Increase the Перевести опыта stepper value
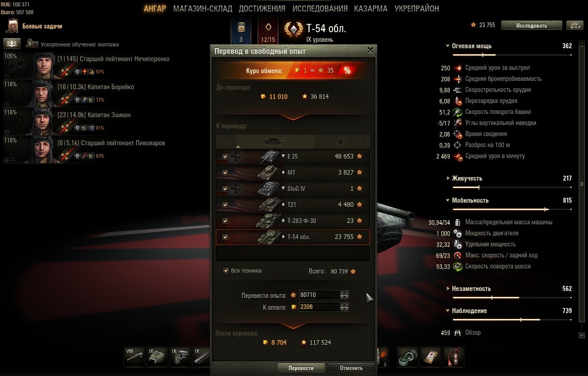Viewport: 588px width, 376px height. pos(345,293)
